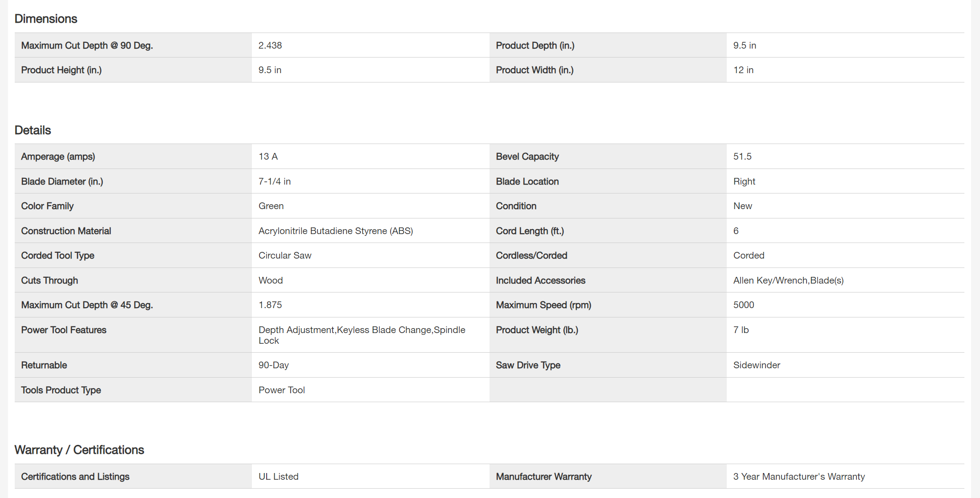This screenshot has height=498, width=980.
Task: Click the Maximum Cut Depth @ 90 Deg. label
Action: [87, 45]
